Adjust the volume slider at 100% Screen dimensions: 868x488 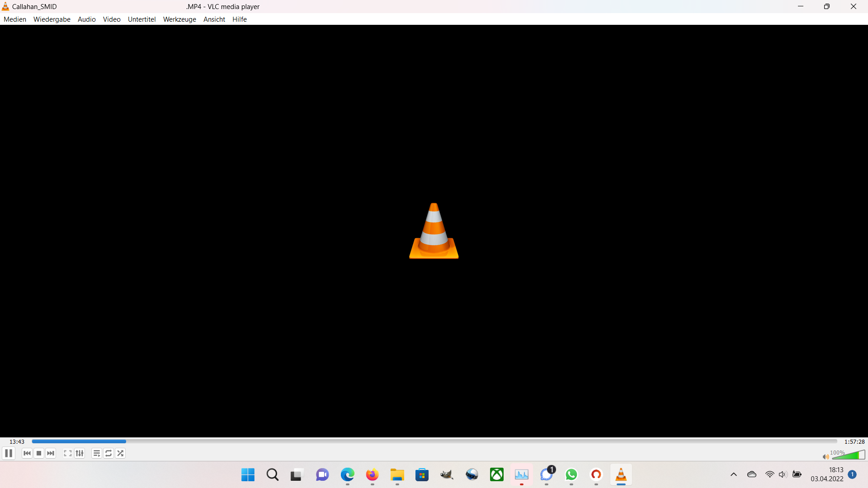coord(849,455)
